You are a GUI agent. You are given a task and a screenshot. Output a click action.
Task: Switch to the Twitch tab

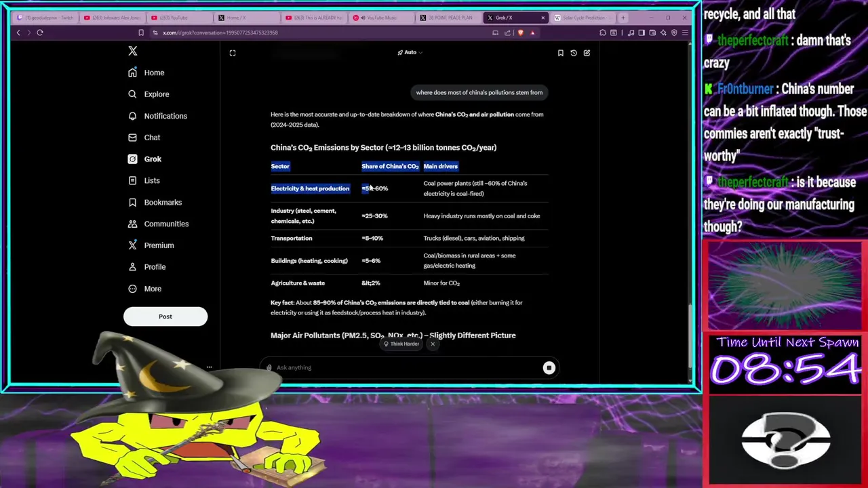pyautogui.click(x=44, y=18)
